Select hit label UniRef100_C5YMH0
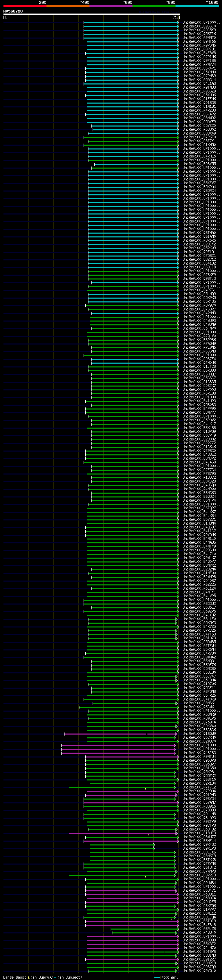The image size is (222, 980). point(199,72)
